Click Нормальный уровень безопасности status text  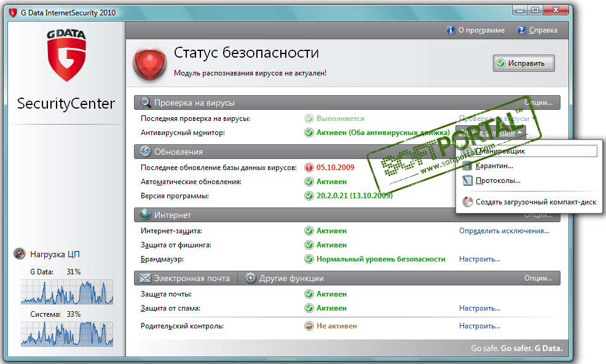coord(381,259)
